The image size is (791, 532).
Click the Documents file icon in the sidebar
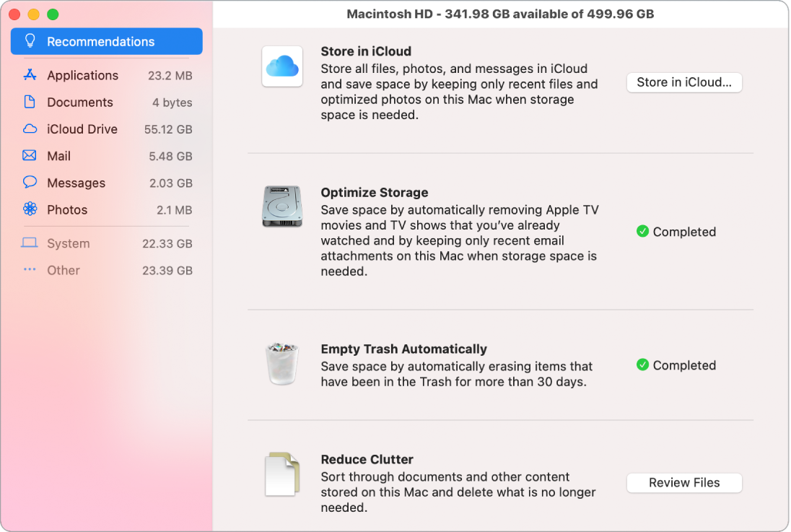(30, 102)
